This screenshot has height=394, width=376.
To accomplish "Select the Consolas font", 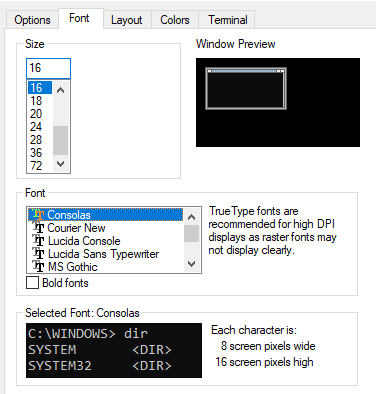I will (105, 215).
